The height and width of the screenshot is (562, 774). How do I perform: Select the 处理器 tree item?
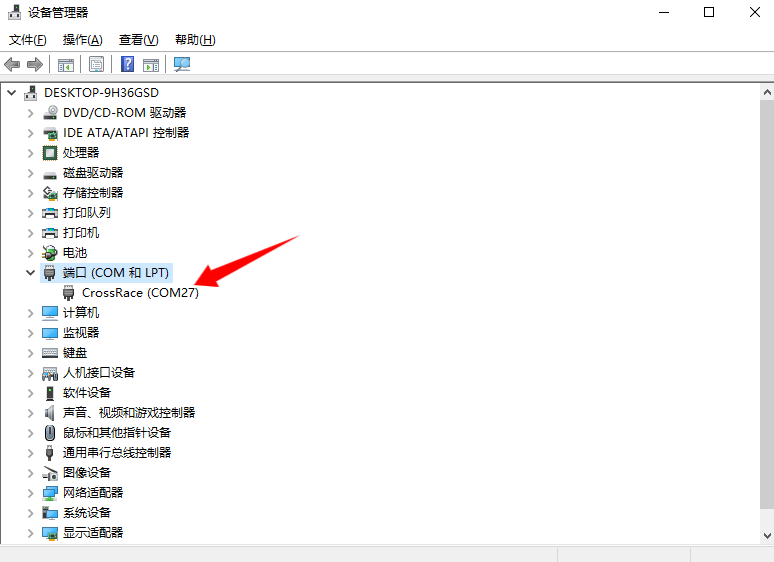[81, 152]
